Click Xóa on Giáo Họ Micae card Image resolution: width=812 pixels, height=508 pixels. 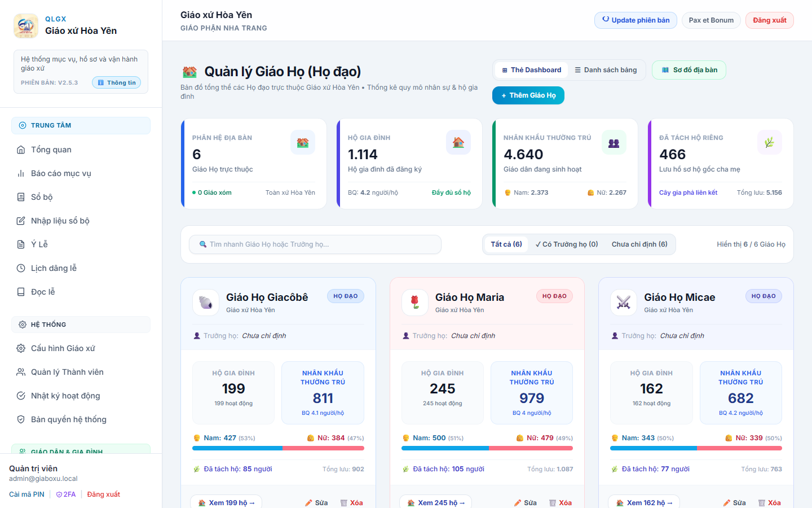pyautogui.click(x=770, y=502)
